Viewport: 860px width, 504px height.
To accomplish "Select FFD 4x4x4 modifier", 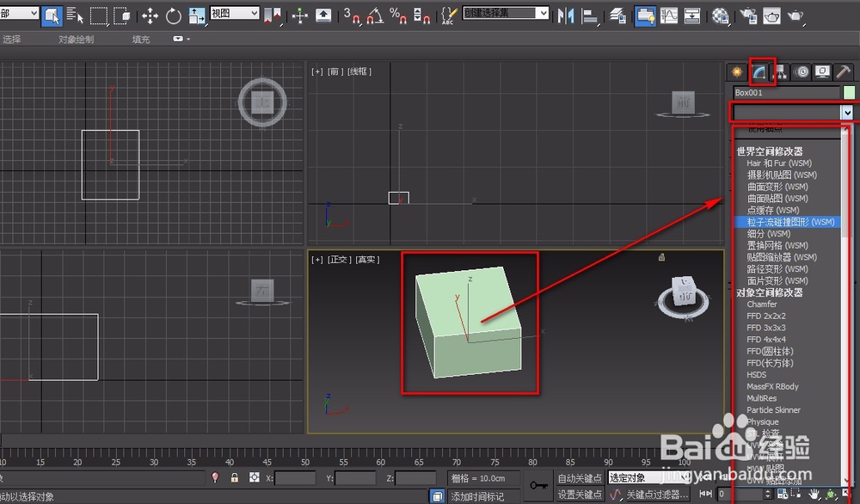I will 765,340.
